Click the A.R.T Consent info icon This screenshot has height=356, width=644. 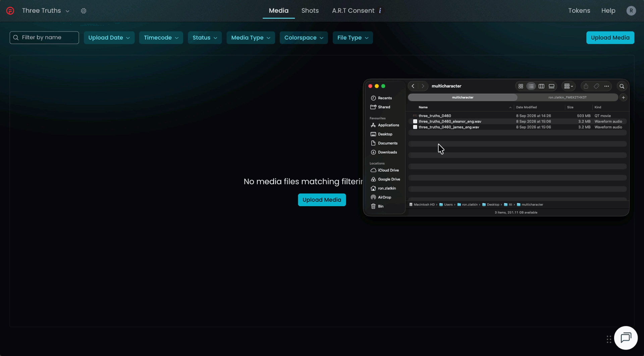point(380,11)
